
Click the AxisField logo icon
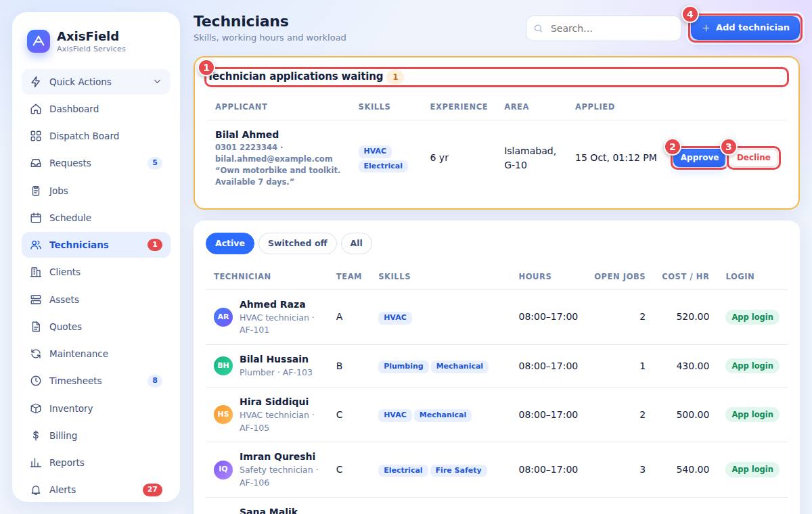39,41
